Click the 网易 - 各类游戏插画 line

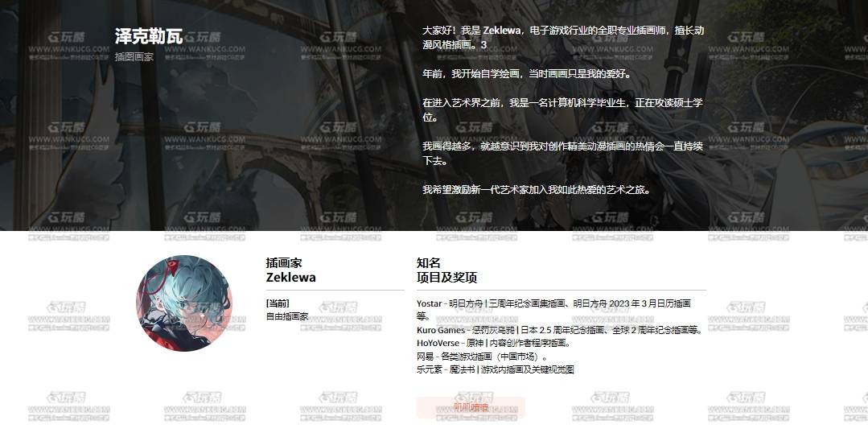[482, 357]
